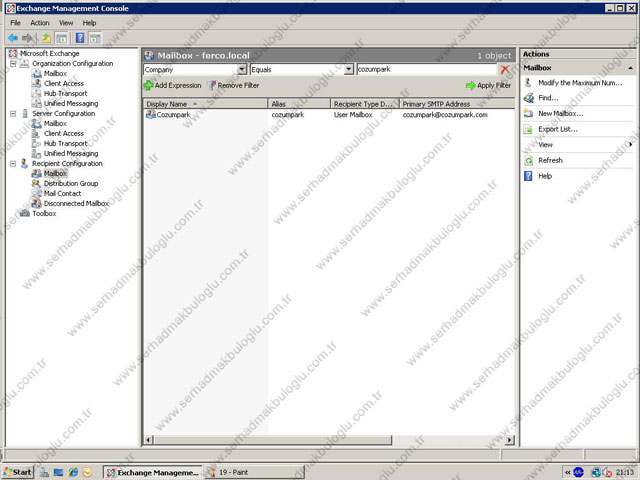The image size is (640, 480).
Task: Open the File menu
Action: (x=16, y=23)
